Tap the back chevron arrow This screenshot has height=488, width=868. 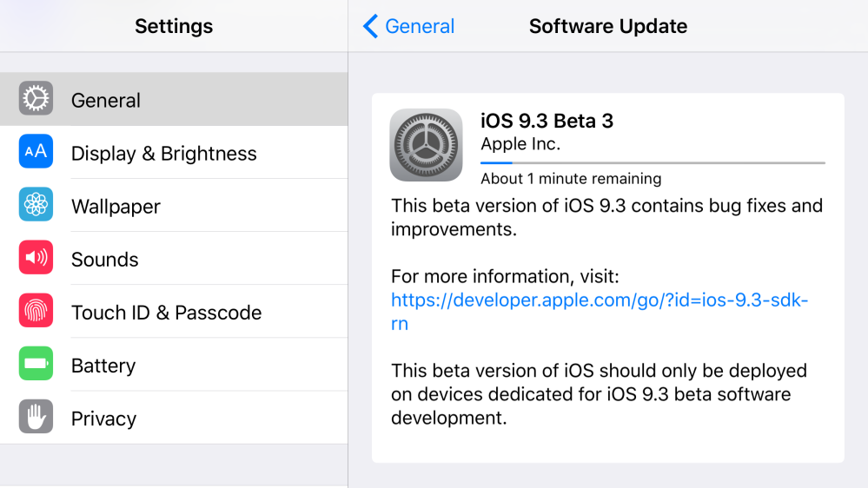pyautogui.click(x=371, y=26)
